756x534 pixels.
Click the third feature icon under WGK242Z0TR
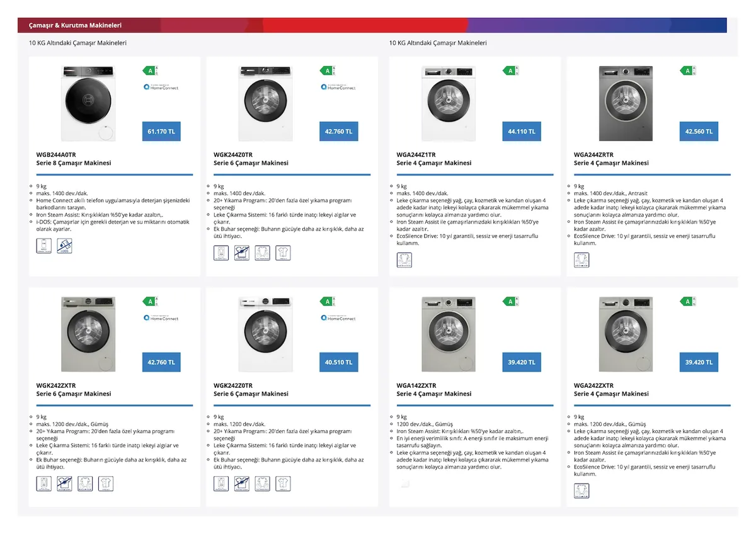click(262, 484)
